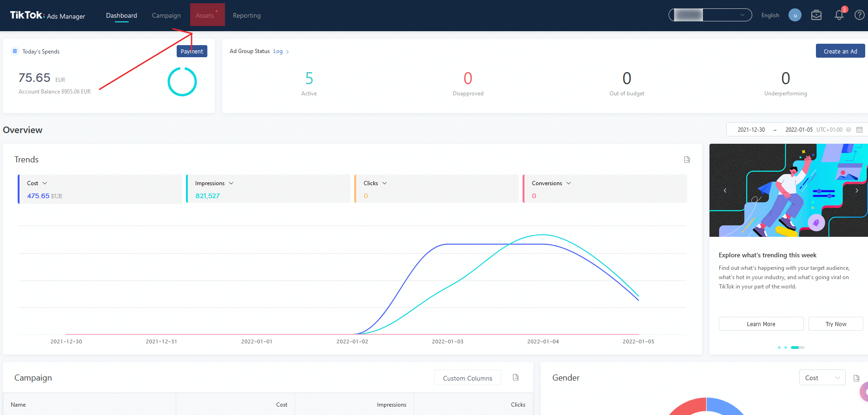Viewport: 868px width, 415px height.
Task: Click the Underperforming count
Action: 786,78
